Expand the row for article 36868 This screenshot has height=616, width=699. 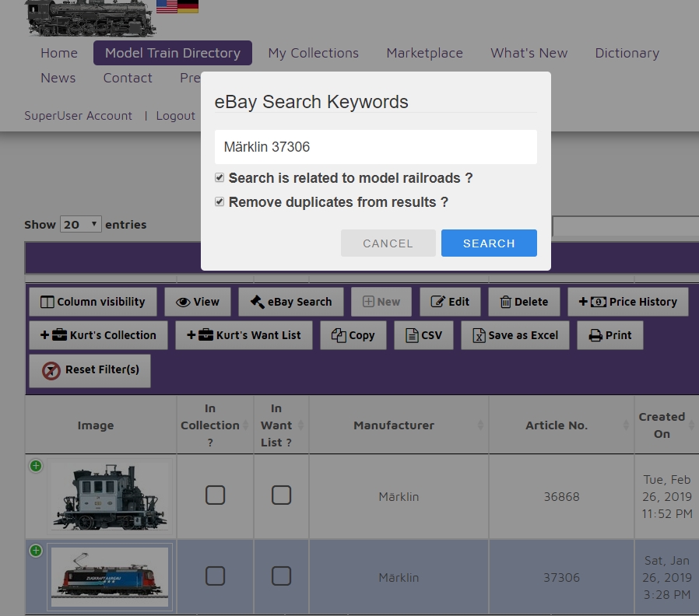[36, 466]
